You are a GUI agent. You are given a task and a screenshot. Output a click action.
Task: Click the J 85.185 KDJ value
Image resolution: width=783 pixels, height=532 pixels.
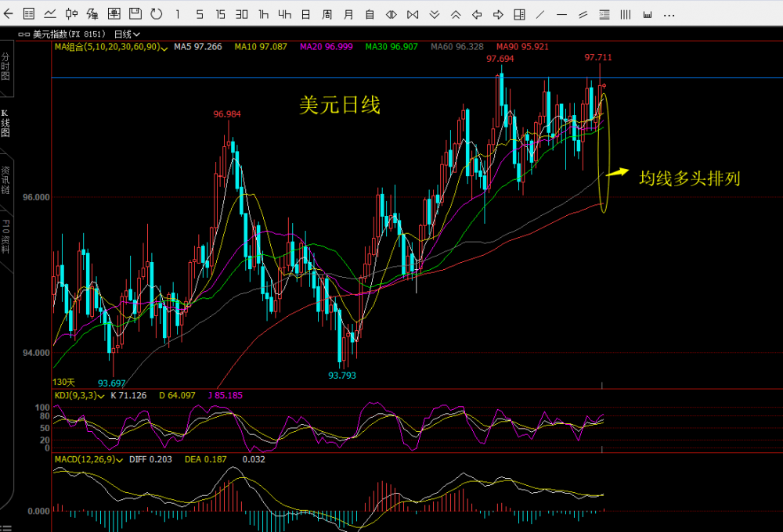[x=226, y=395]
